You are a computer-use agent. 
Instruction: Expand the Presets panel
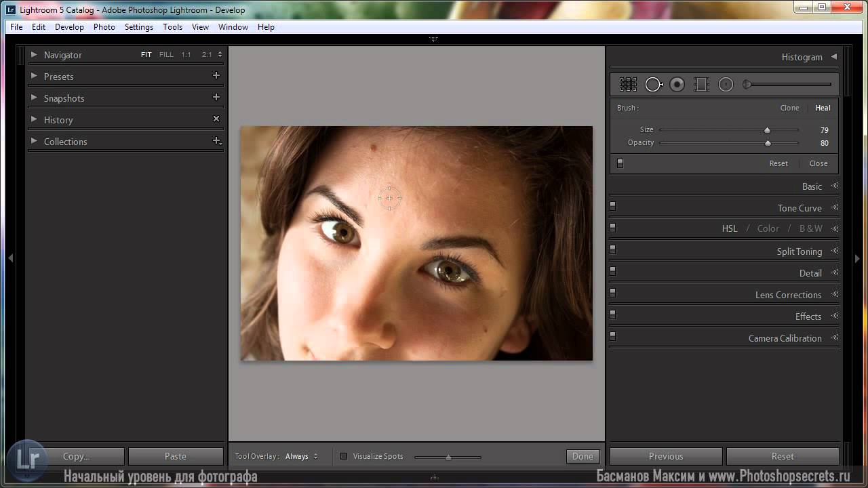(x=34, y=76)
